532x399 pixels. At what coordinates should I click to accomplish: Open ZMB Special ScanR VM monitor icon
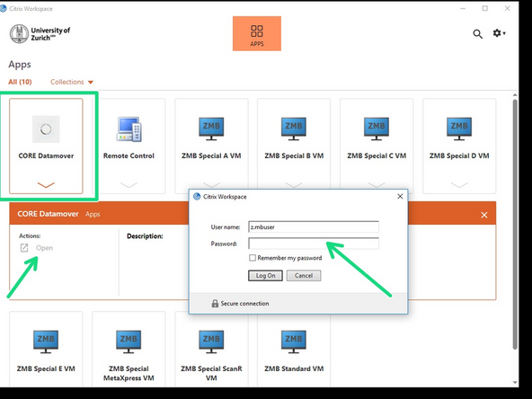click(211, 341)
